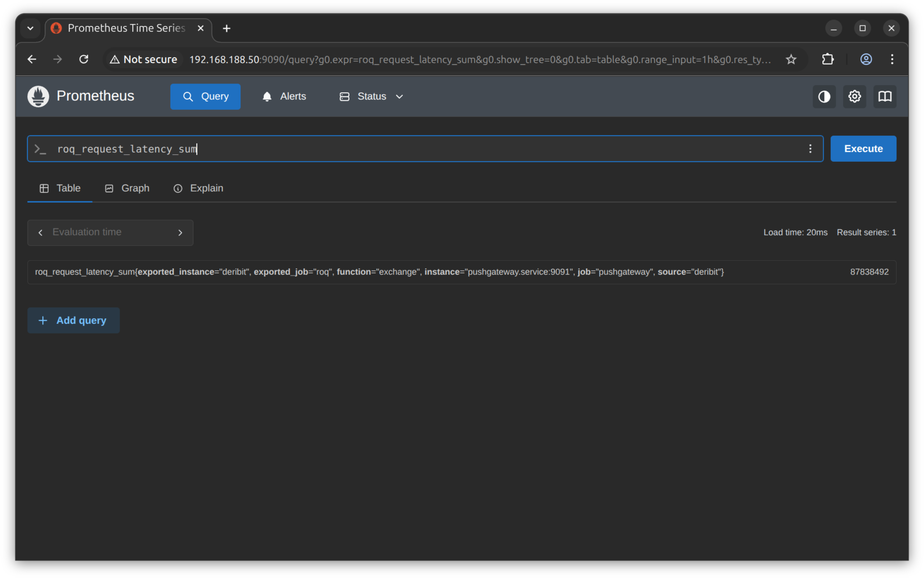
Task: Switch to the Explain tab
Action: click(x=198, y=188)
